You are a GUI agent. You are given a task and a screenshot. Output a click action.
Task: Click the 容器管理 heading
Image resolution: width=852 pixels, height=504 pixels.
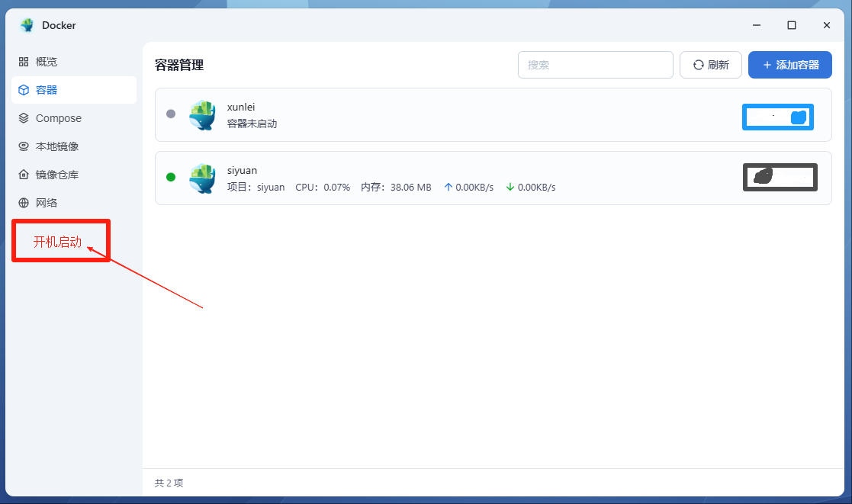point(179,65)
